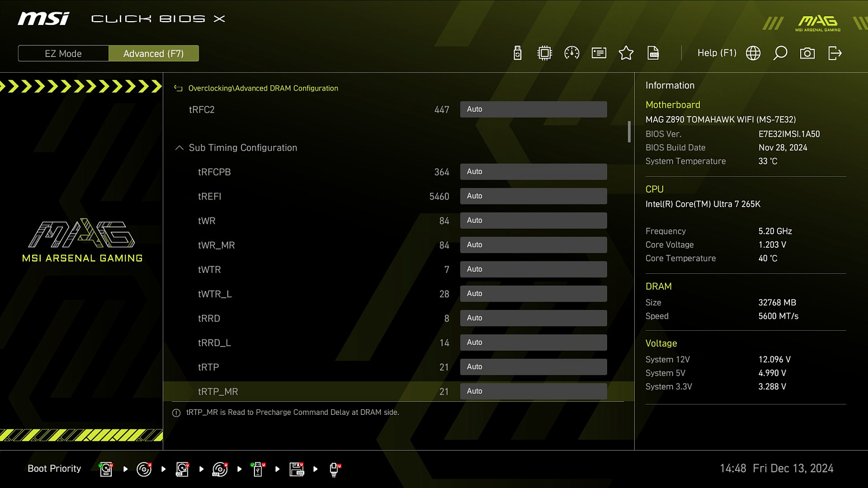Click the Motherboard heading in Information panel

pos(673,105)
